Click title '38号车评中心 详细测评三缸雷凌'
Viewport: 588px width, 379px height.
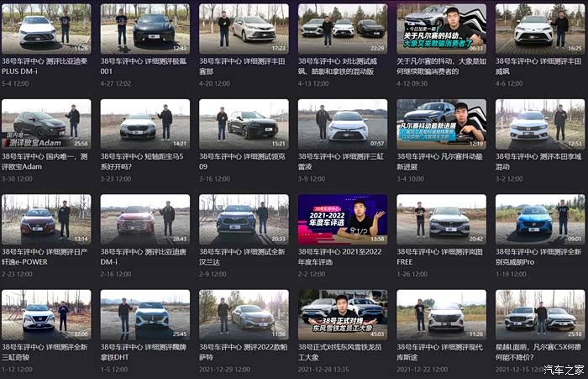coord(341,161)
